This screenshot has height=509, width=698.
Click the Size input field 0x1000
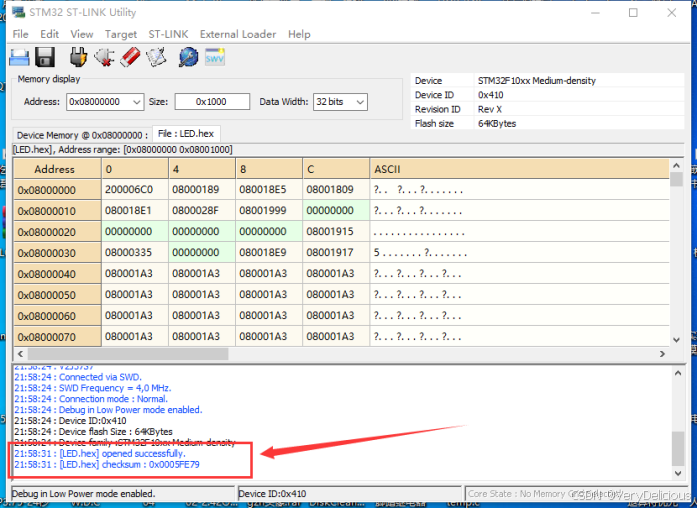coord(212,102)
